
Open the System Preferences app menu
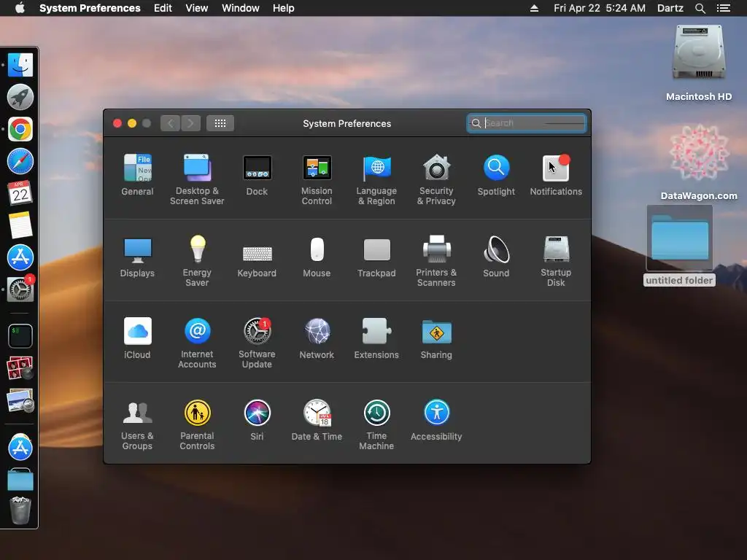click(x=90, y=8)
